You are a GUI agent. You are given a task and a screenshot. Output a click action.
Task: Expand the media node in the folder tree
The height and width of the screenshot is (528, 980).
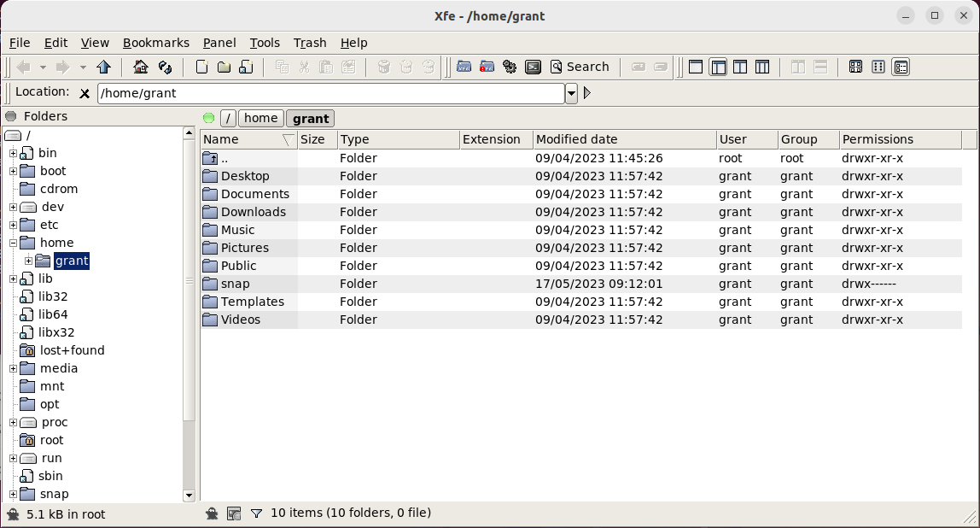[11, 368]
